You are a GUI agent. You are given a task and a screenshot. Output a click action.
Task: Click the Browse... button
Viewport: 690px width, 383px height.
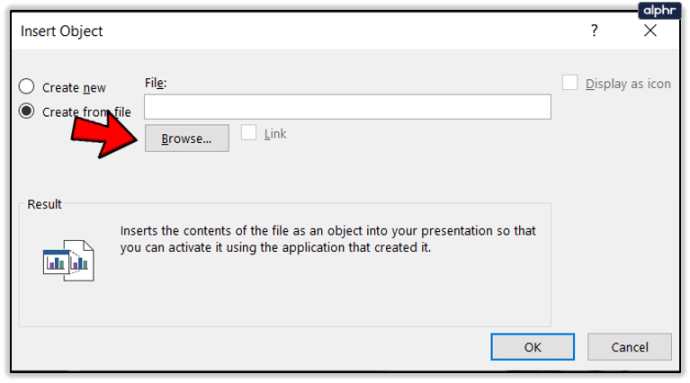coord(187,138)
